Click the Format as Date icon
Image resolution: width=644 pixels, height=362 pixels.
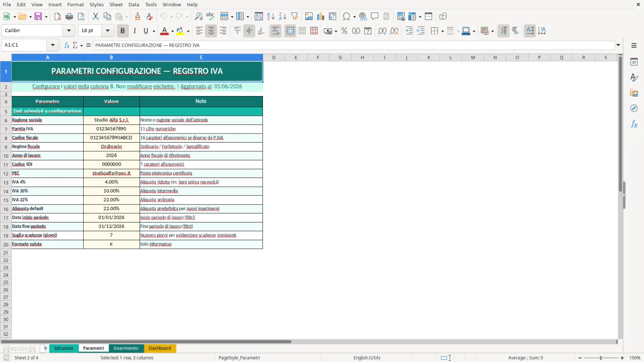click(368, 31)
